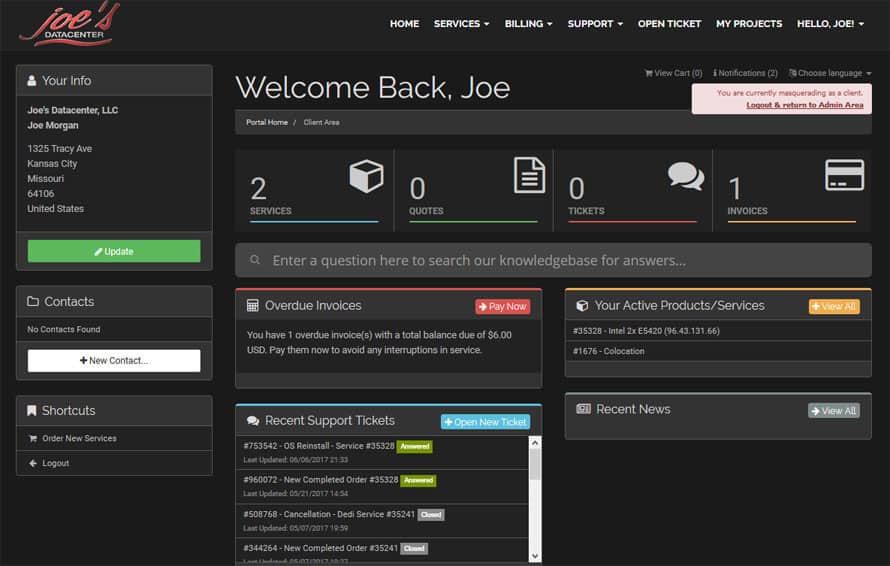
Task: Click the Tickets speech bubbles icon
Action: pyautogui.click(x=686, y=175)
